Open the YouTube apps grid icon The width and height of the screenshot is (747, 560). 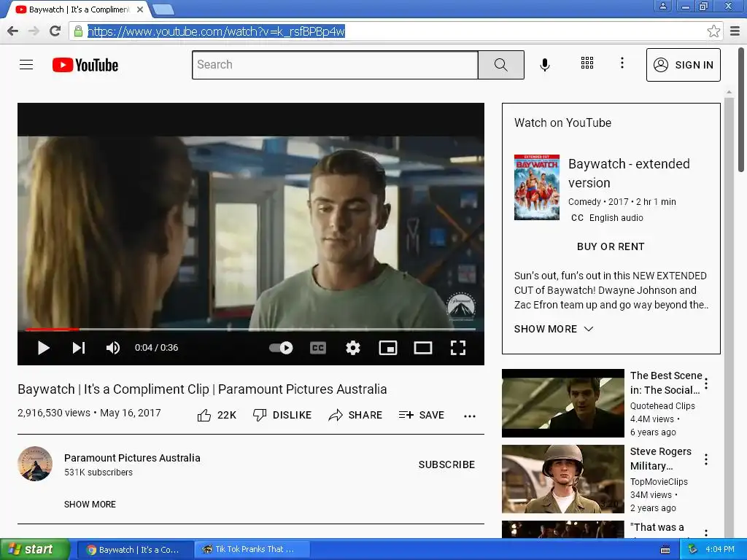pyautogui.click(x=587, y=63)
